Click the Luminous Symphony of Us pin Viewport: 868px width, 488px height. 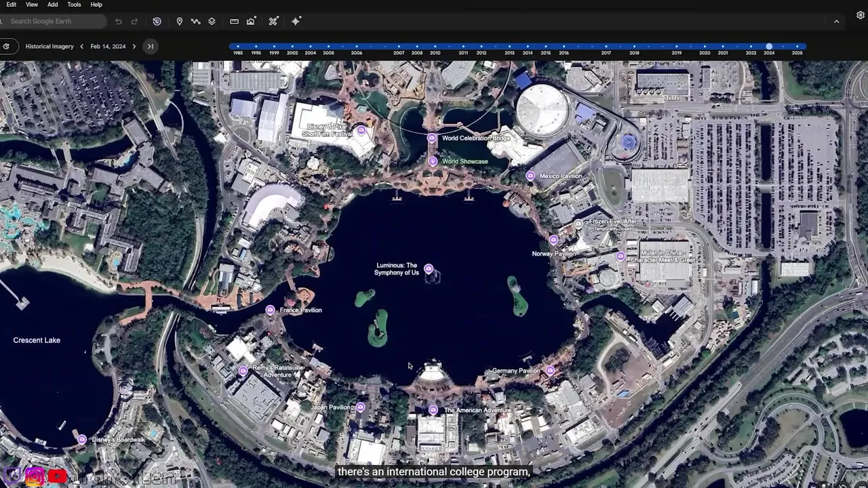click(429, 269)
